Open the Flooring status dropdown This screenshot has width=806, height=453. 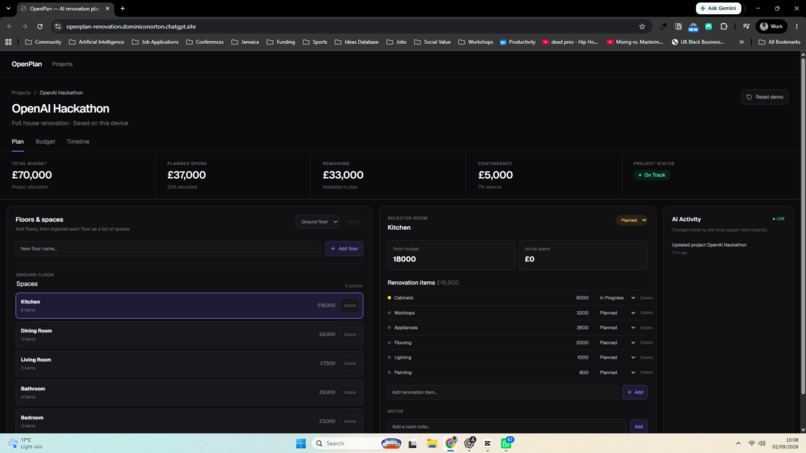point(617,342)
